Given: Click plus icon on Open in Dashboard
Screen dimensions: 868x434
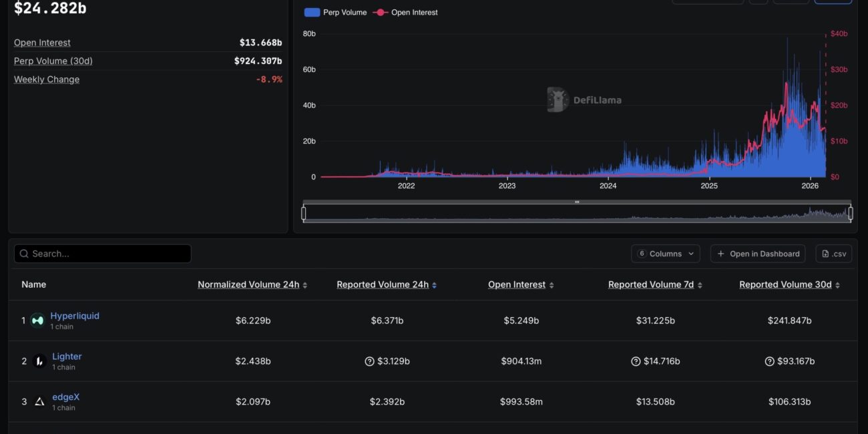Looking at the screenshot, I should (720, 254).
